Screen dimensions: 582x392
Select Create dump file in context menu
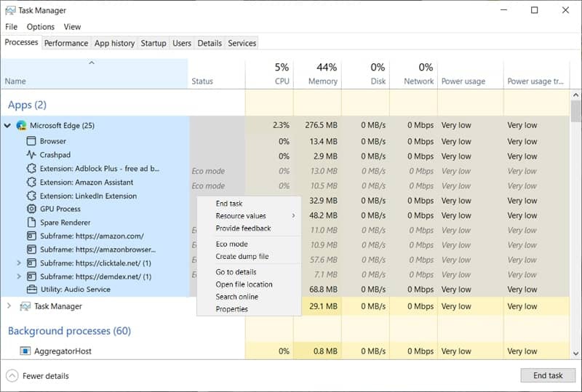[x=242, y=257]
